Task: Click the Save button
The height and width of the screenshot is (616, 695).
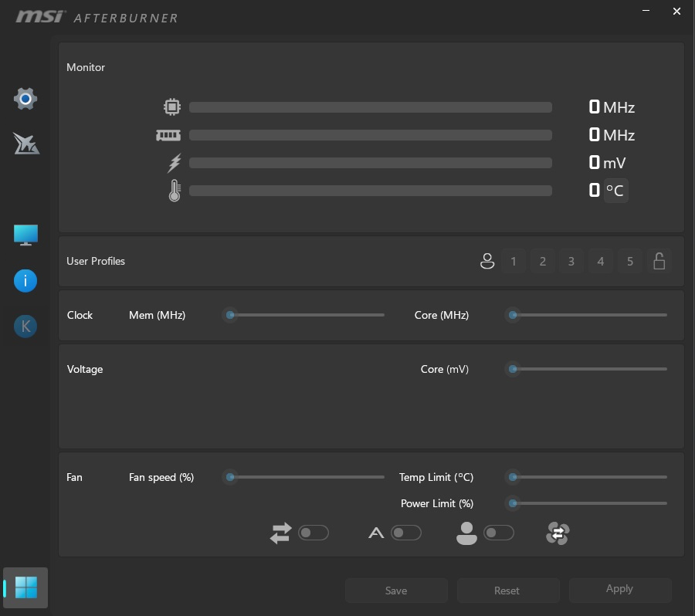Action: coord(396,591)
